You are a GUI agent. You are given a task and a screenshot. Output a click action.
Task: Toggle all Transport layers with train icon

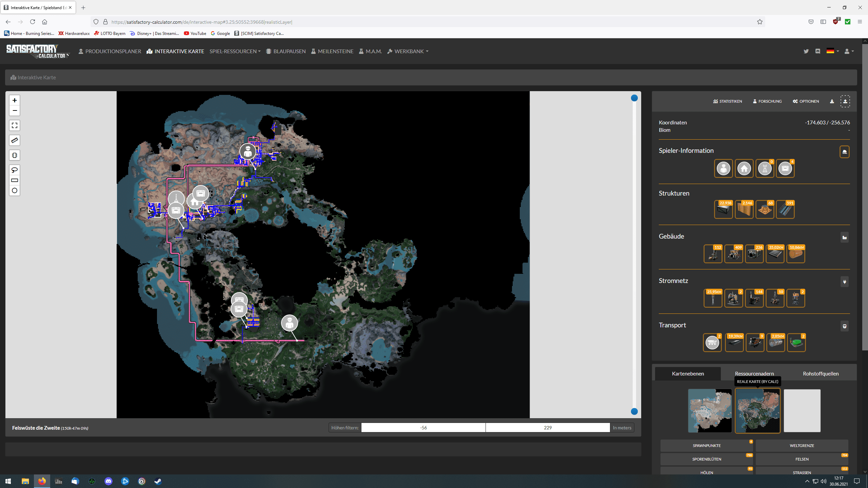coord(844,326)
